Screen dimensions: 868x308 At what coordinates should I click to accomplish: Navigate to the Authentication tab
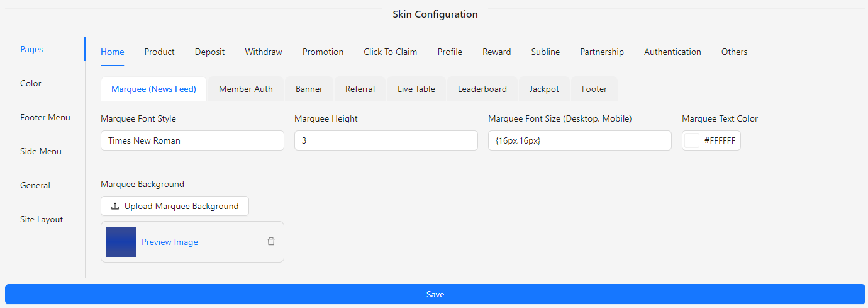tap(672, 52)
